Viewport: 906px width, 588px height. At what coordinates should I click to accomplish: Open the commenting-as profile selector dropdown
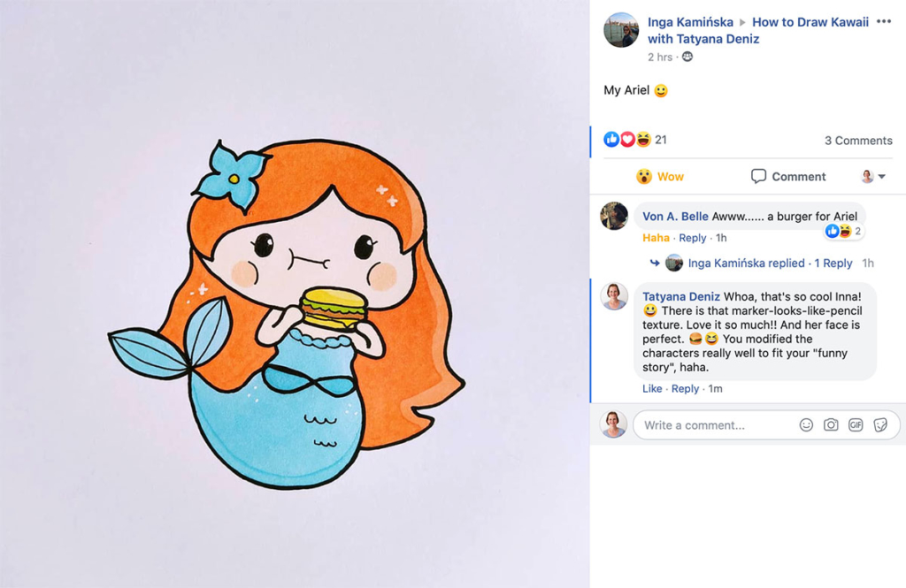[873, 177]
